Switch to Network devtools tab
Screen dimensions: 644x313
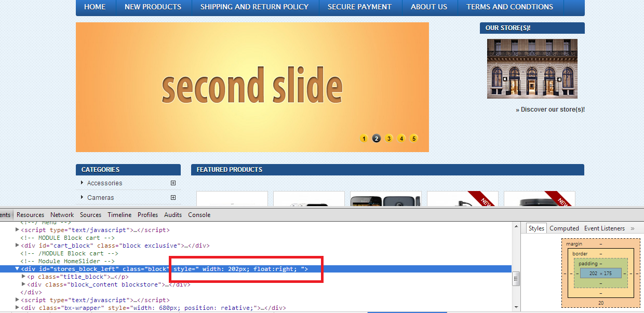62,215
